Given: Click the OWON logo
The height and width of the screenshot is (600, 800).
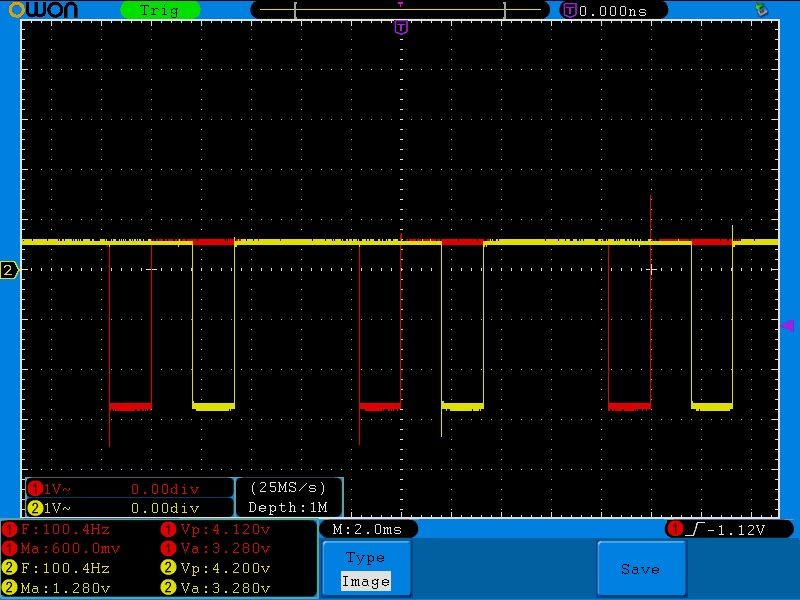Looking at the screenshot, I should 44,10.
